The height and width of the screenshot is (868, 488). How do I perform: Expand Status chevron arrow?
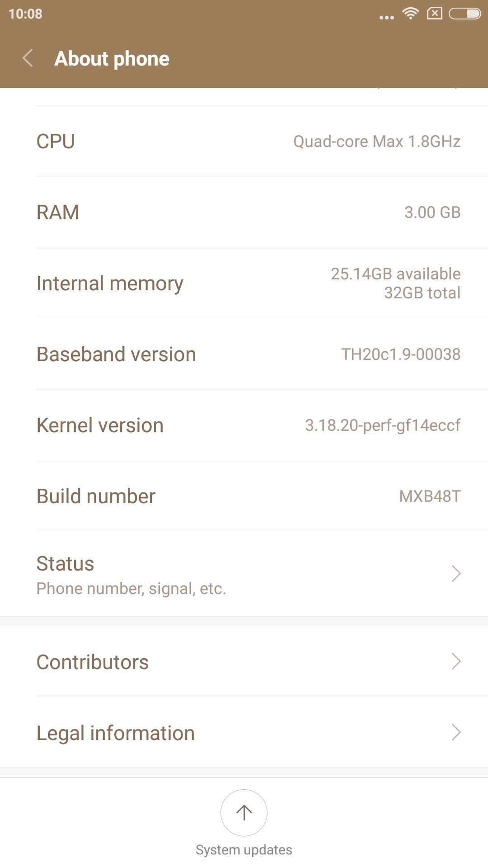456,573
